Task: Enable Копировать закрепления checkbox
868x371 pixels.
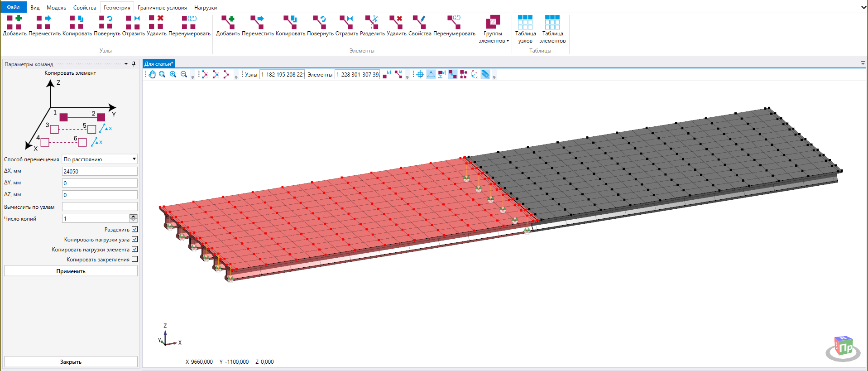Action: (134, 259)
